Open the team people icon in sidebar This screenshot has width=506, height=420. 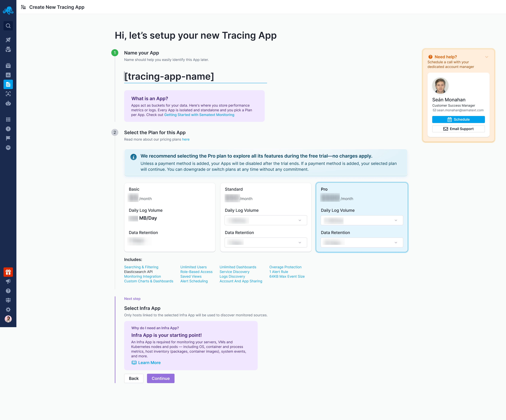point(8,300)
